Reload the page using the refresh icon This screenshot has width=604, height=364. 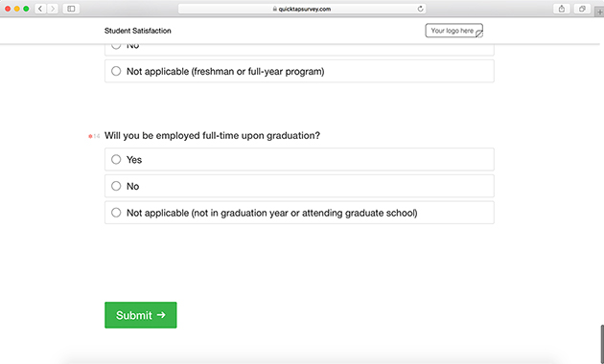click(x=420, y=9)
